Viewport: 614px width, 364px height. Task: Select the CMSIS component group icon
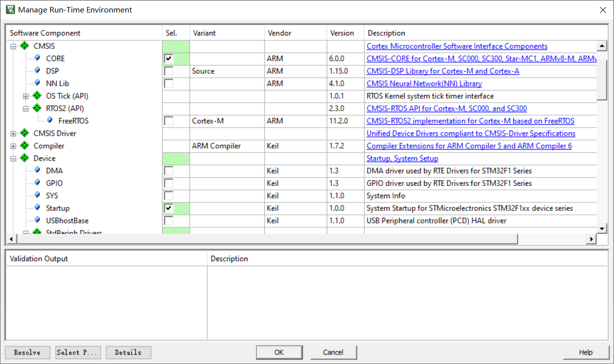point(24,46)
